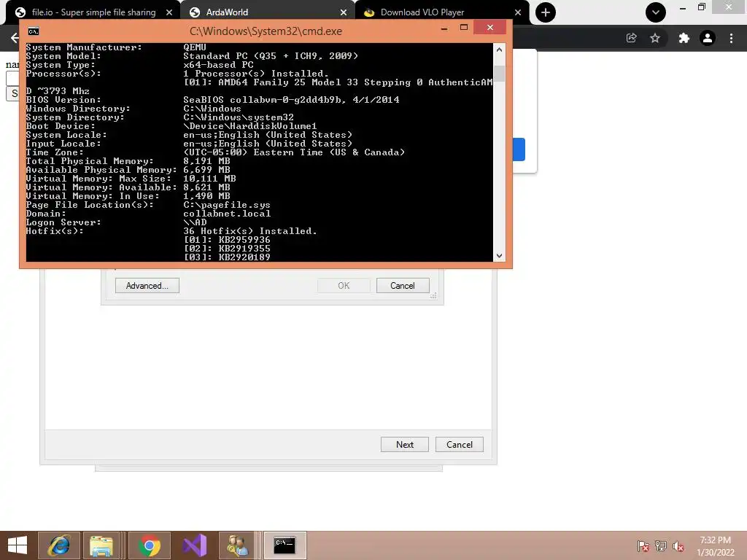Image resolution: width=747 pixels, height=560 pixels.
Task: Click the 'Time Zone:' line in cmd
Action: [x=215, y=152]
